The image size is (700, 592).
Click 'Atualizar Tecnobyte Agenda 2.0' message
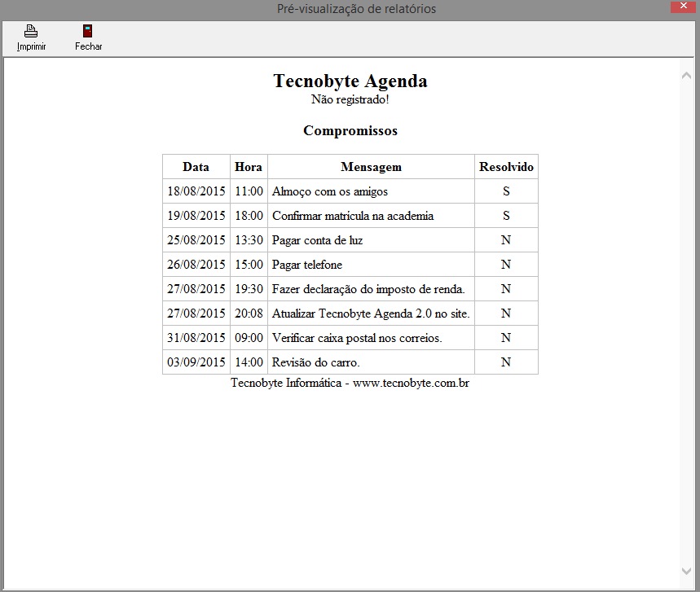point(371,314)
